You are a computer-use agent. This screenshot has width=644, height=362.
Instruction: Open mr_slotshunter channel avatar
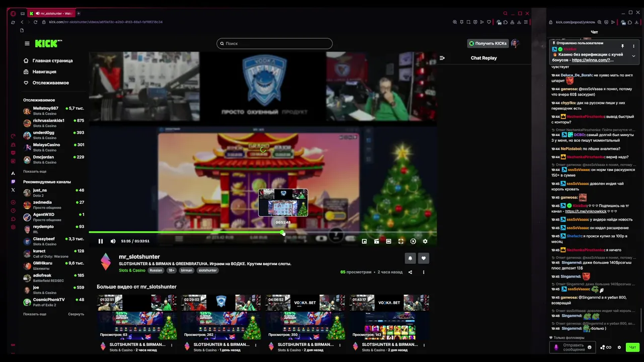pos(106,262)
